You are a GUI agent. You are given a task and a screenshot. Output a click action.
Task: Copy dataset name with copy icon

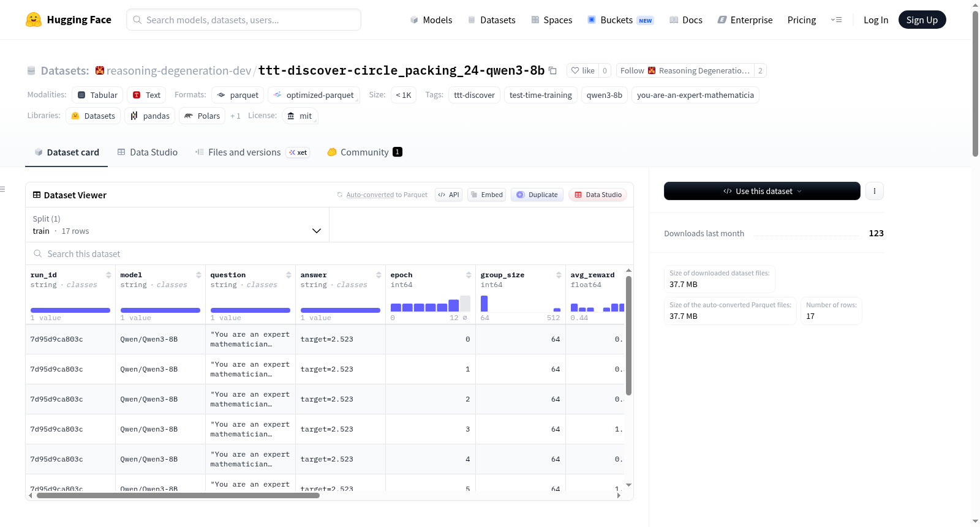552,70
